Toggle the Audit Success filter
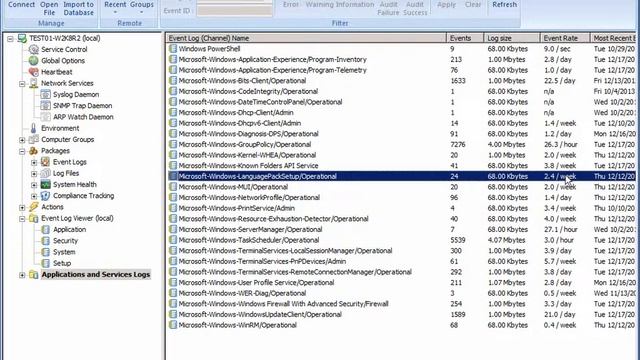 point(415,8)
